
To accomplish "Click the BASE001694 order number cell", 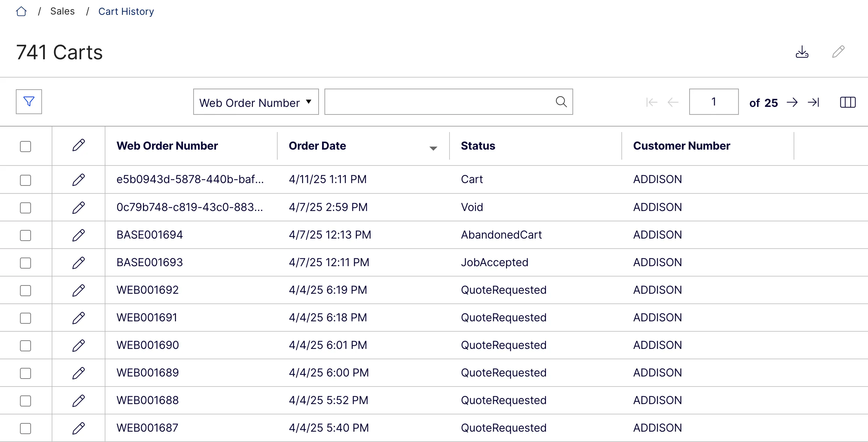I will click(149, 235).
